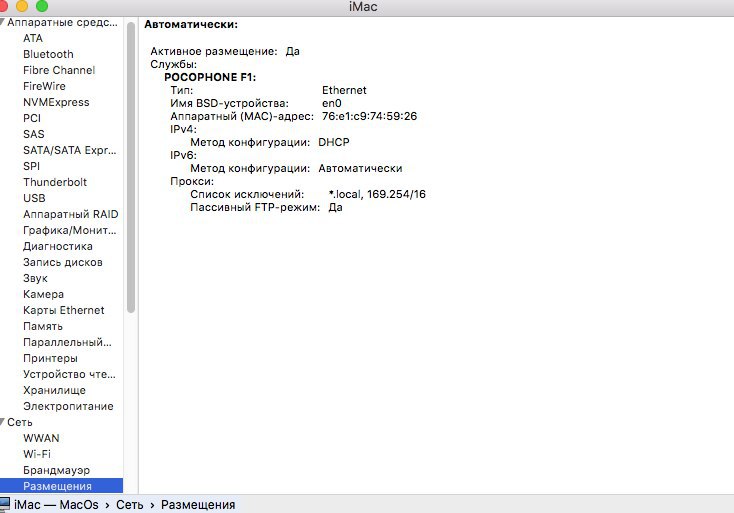This screenshot has height=513, width=734.
Task: Open Аппаратный RAID entry
Action: [x=71, y=214]
